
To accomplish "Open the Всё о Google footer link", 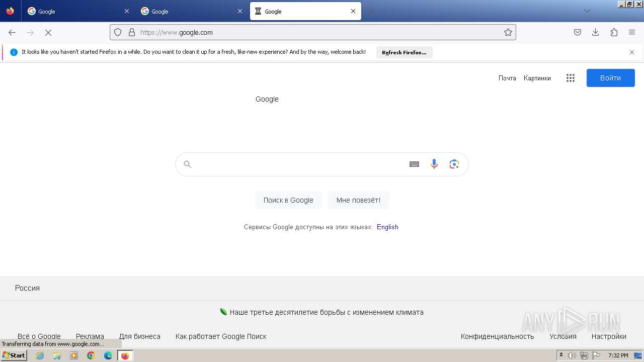I will pos(39,336).
